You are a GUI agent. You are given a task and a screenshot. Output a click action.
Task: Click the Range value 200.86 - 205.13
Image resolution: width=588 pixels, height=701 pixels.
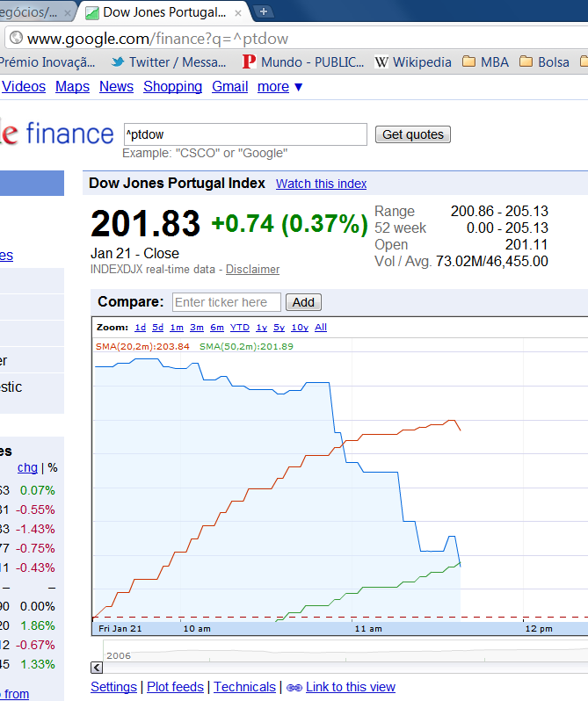pos(499,211)
